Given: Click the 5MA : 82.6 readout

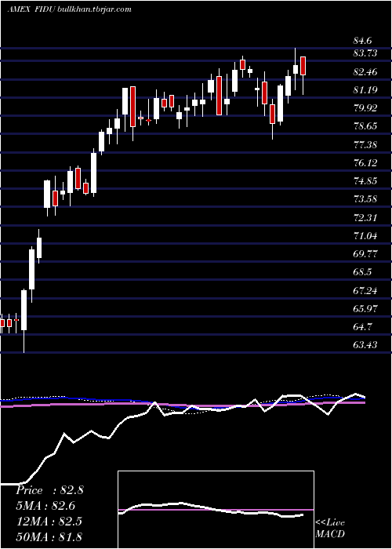Looking at the screenshot, I should click(x=45, y=506).
